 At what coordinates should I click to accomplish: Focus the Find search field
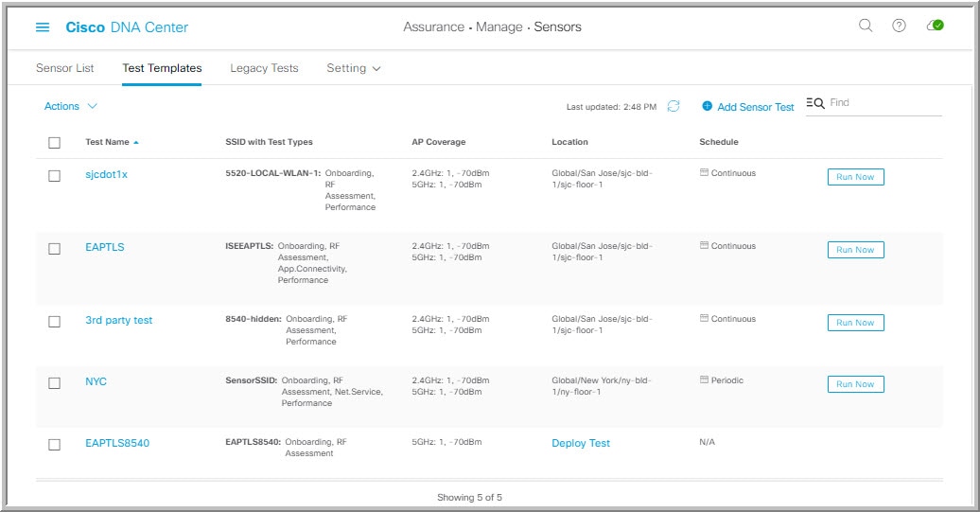(x=884, y=103)
